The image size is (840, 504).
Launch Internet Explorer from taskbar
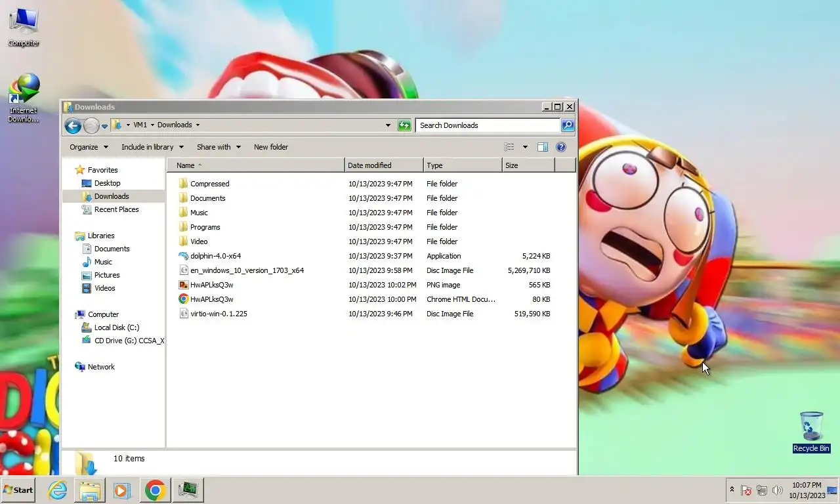(58, 490)
